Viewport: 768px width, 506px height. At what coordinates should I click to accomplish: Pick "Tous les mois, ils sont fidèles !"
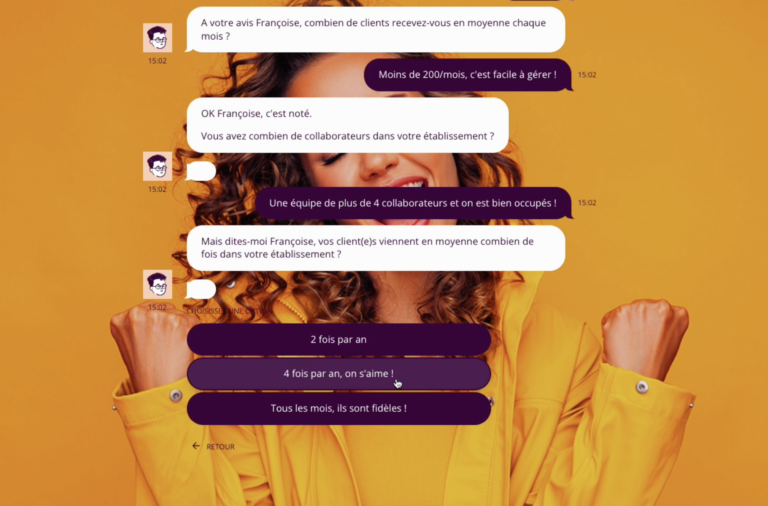coord(338,409)
